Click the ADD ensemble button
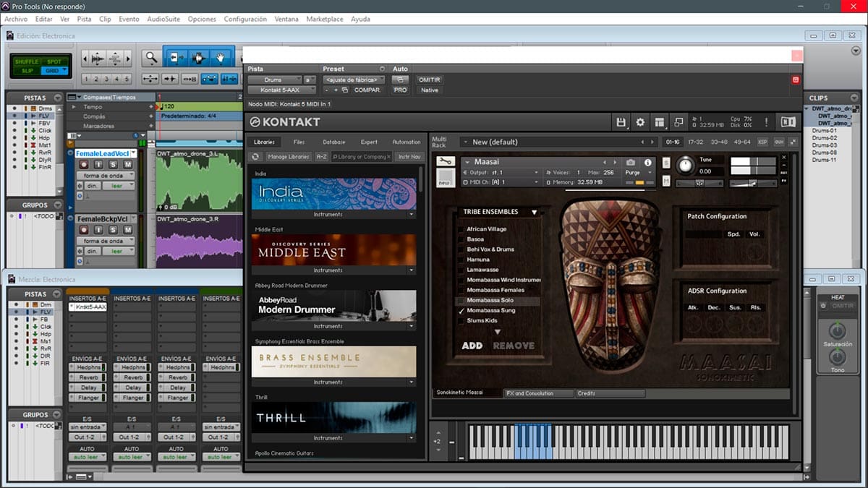The width and height of the screenshot is (868, 488). 472,346
